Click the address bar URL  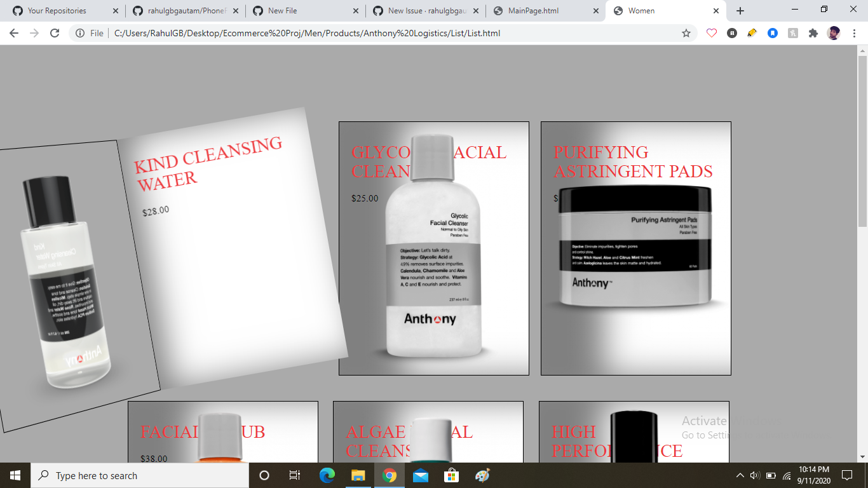[x=307, y=33]
